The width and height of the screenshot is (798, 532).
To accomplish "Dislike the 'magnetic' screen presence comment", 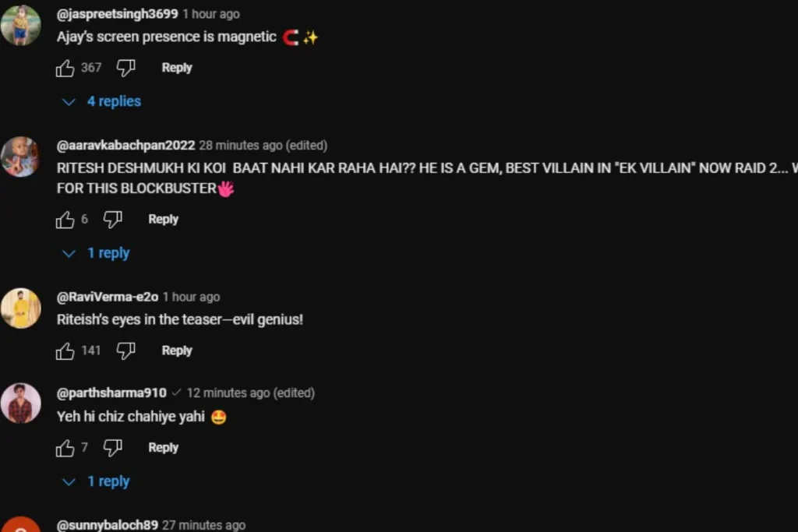I will pyautogui.click(x=125, y=68).
